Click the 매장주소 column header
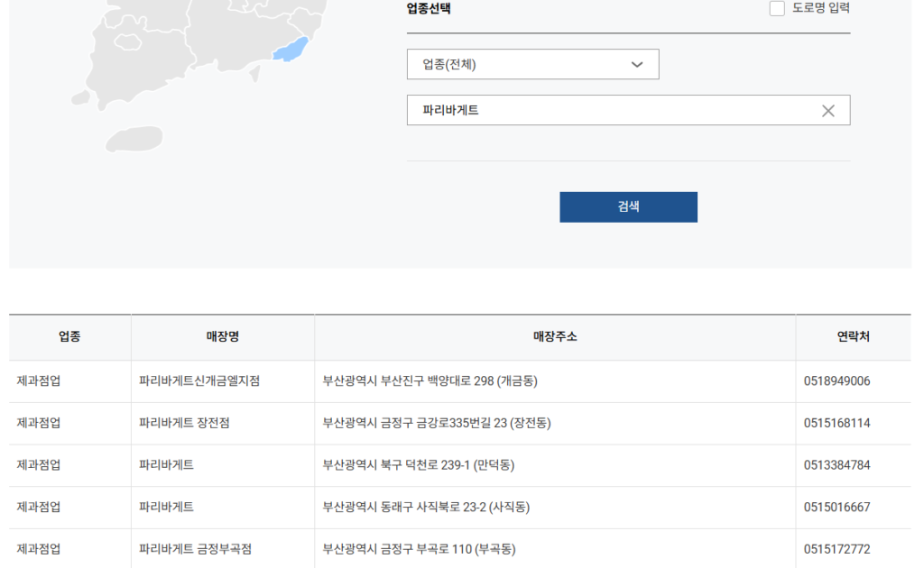 (555, 336)
